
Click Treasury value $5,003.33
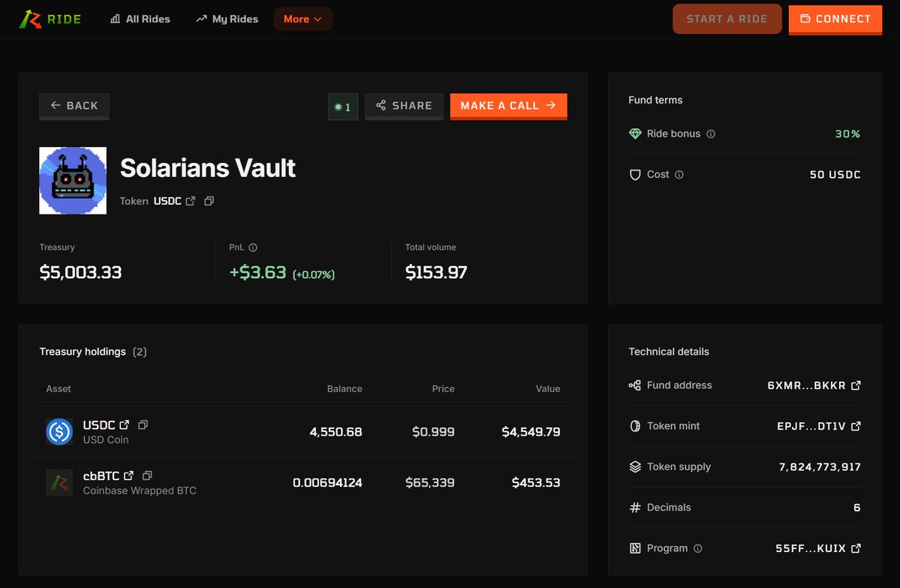pyautogui.click(x=80, y=272)
